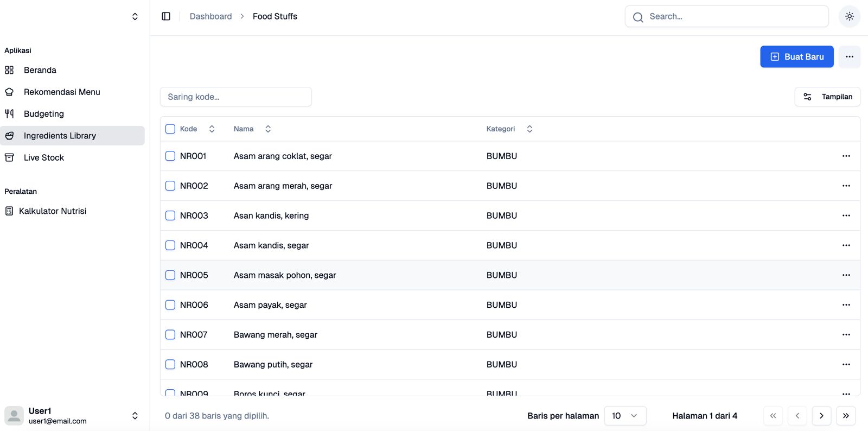
Task: Select the checkbox for NR003
Action: pos(170,215)
